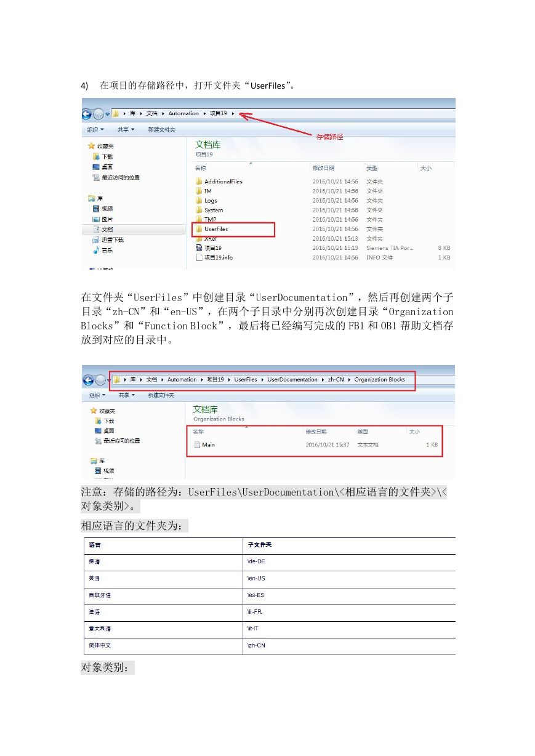Click 收藏夹 in the Organization Blocks window sidebar
Viewport: 535px width, 756px height.
[x=103, y=411]
